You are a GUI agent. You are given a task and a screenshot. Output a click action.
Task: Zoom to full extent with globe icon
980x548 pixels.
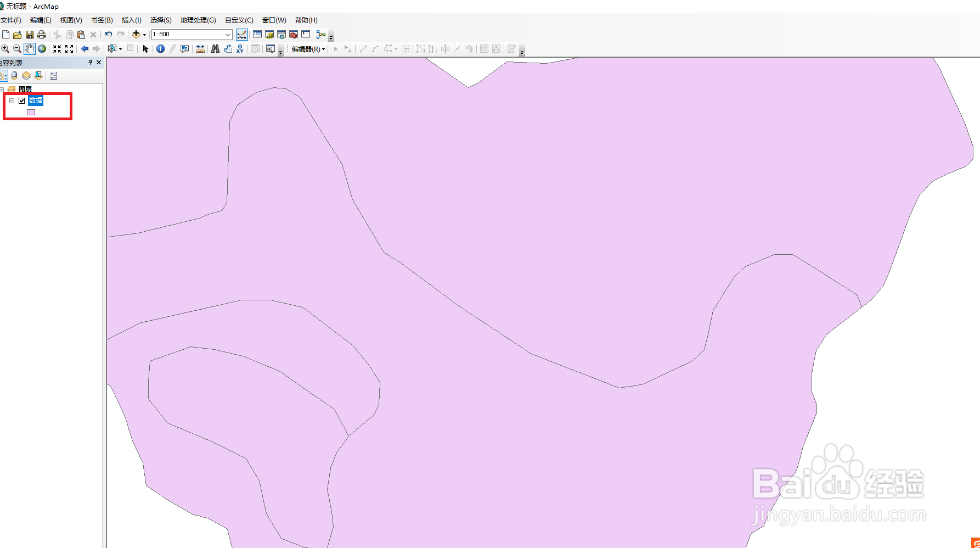[x=42, y=49]
